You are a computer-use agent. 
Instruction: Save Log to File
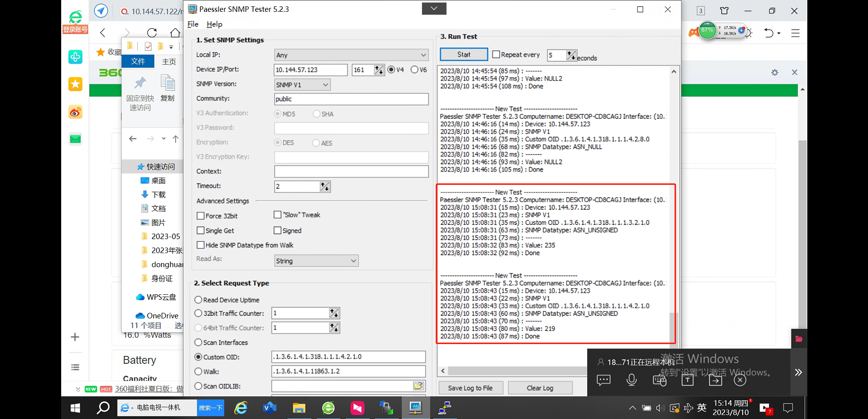470,388
